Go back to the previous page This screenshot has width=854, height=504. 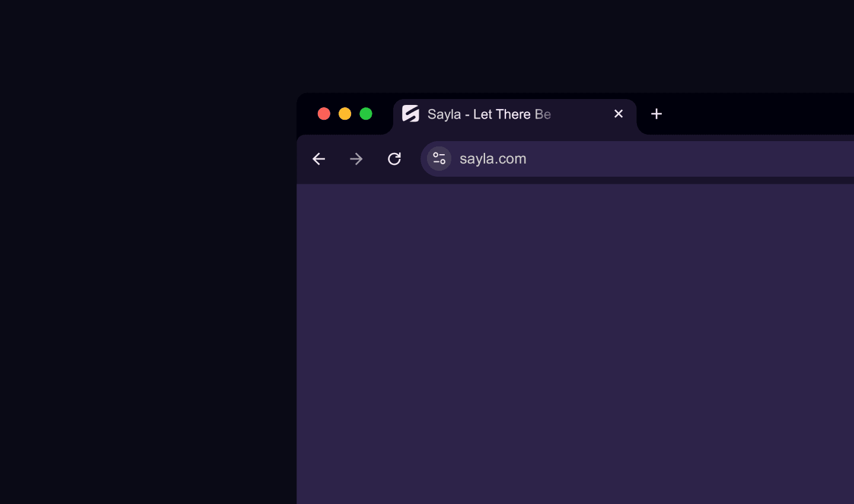pyautogui.click(x=319, y=159)
